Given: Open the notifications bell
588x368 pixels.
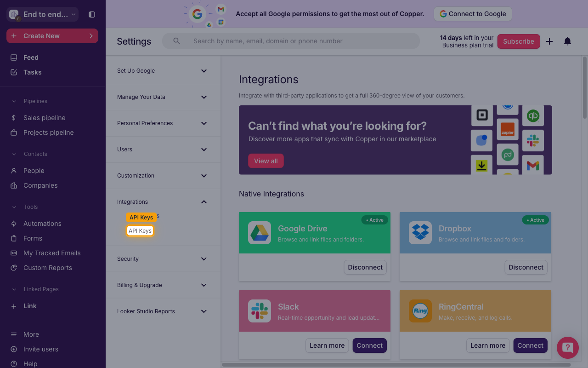Looking at the screenshot, I should [568, 41].
